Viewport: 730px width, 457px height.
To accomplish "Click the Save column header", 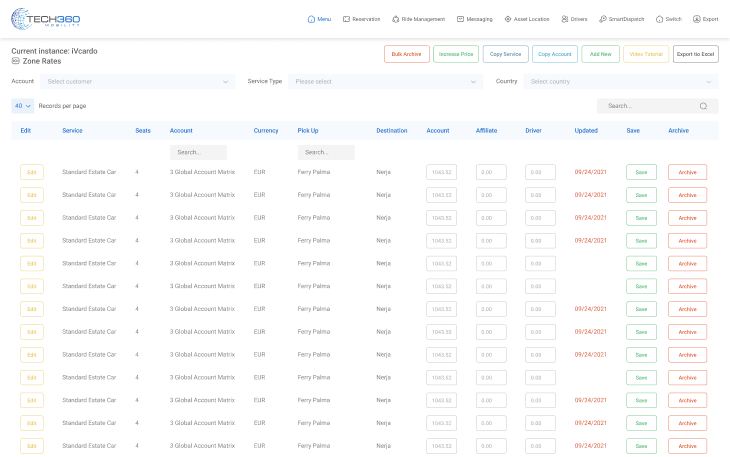I will pyautogui.click(x=633, y=131).
